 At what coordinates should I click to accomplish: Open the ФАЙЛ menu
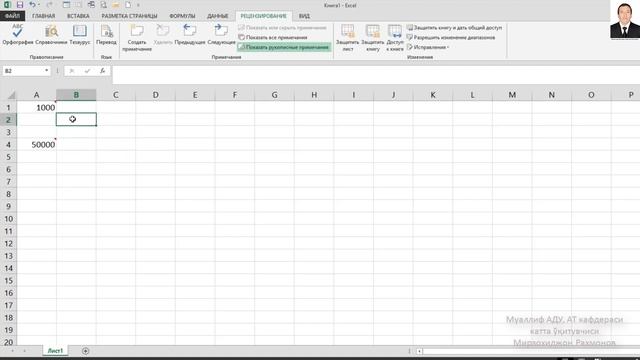[13, 16]
